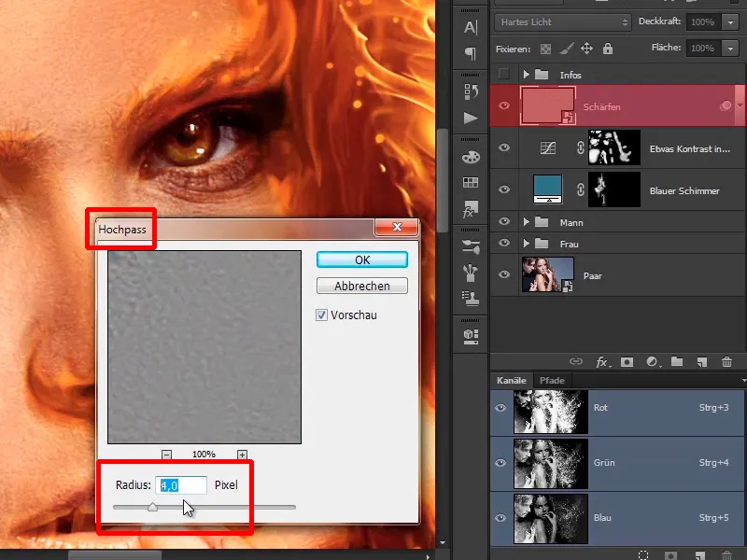Image resolution: width=747 pixels, height=560 pixels.
Task: Open the Deckkraft opacity dropdown arrow
Action: pyautogui.click(x=730, y=21)
